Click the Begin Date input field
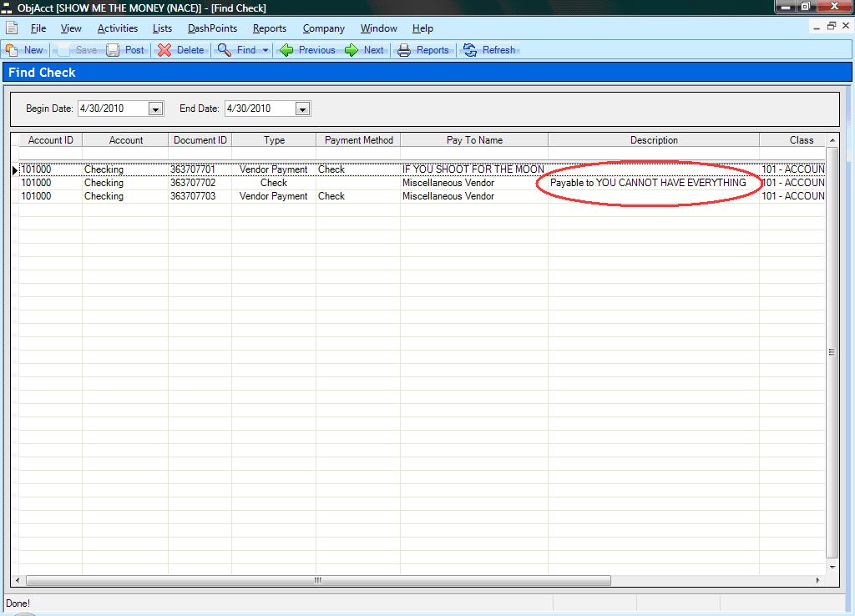855x616 pixels. pos(112,109)
